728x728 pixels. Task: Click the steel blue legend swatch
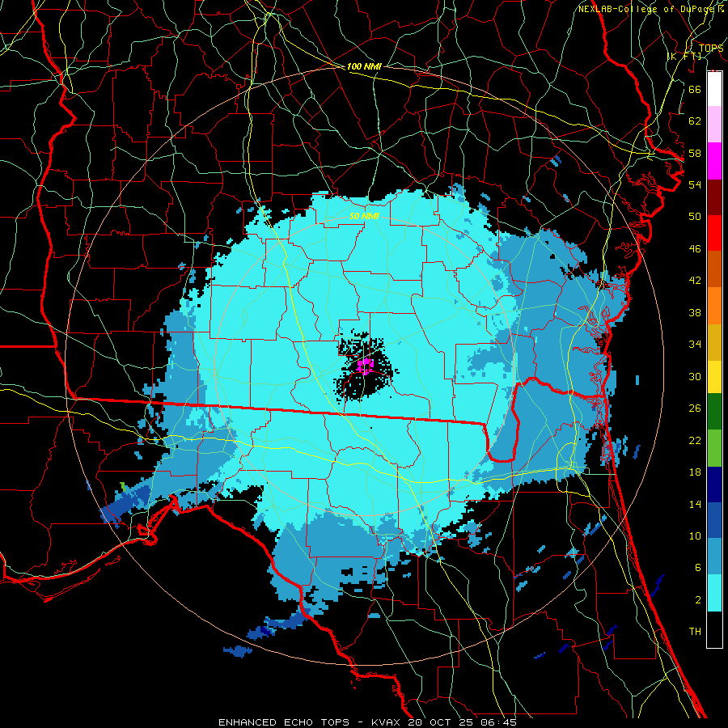click(x=714, y=557)
